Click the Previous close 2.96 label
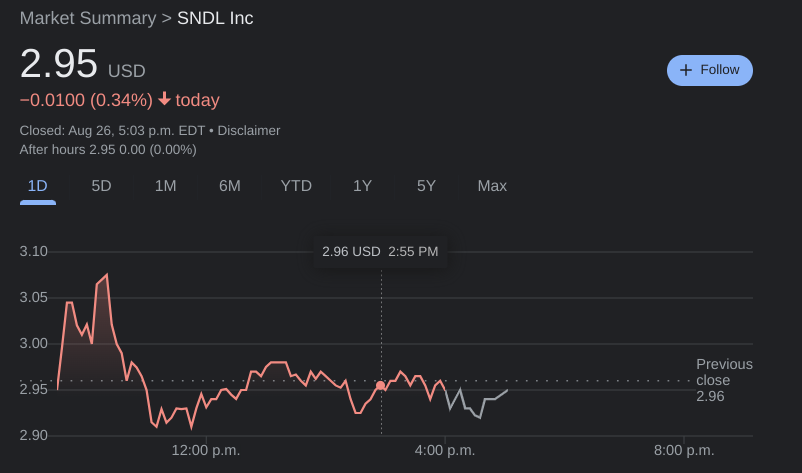Viewport: 802px width, 473px height. click(723, 380)
